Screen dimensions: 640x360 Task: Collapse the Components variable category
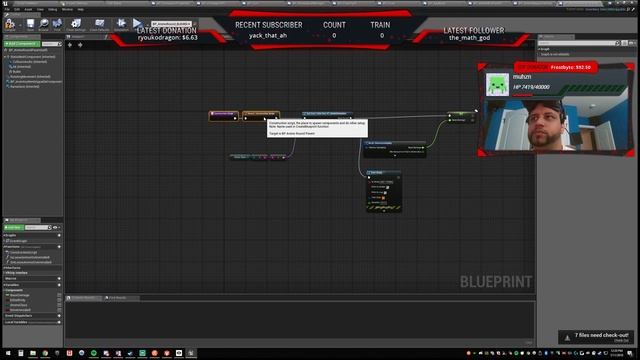click(x=4, y=290)
